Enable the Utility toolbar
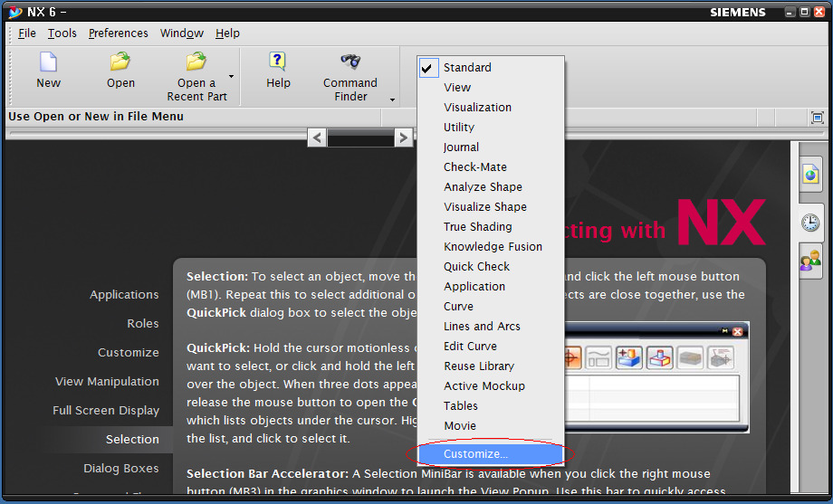 click(491, 127)
